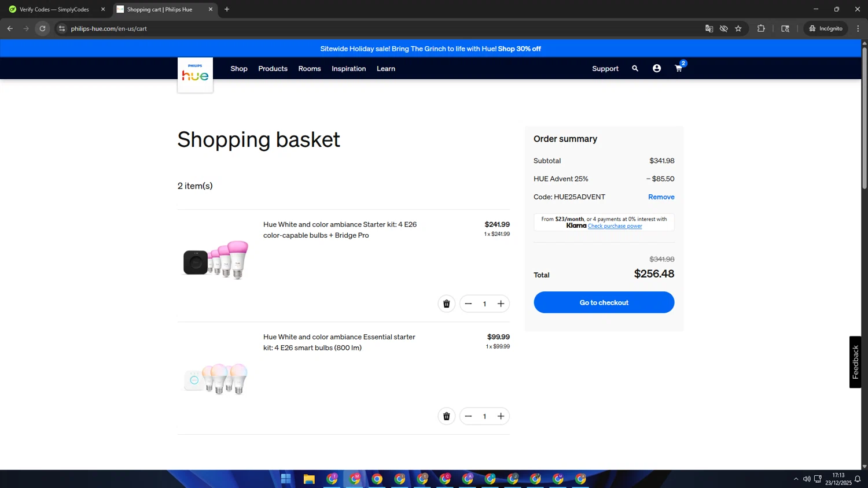
Task: Decrease quantity of Bridge Pro Starter kit
Action: 468,304
